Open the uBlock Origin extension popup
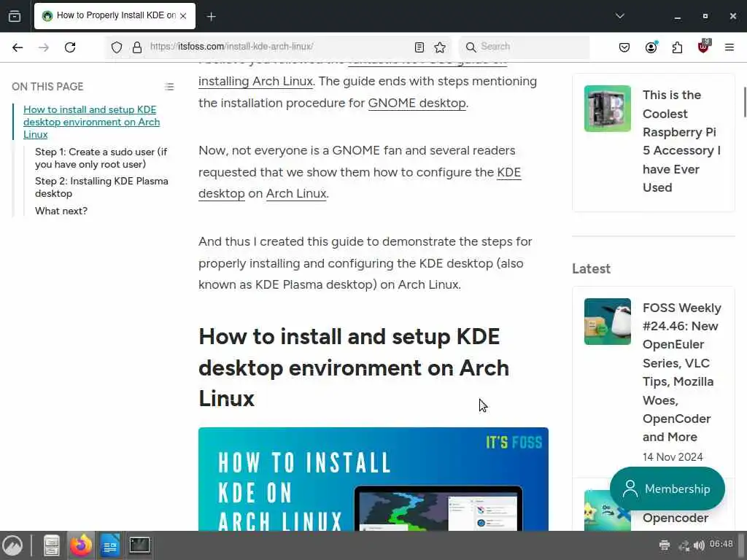747x560 pixels. click(x=704, y=47)
